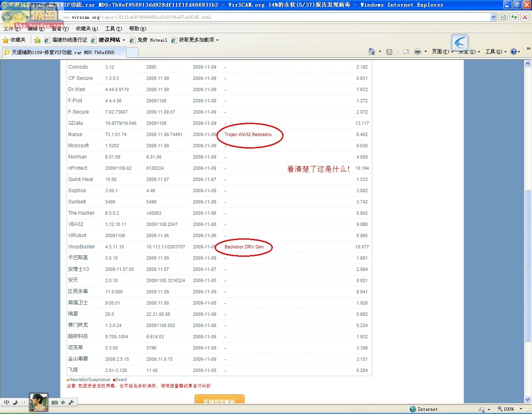Print the page with printer icon
This screenshot has height=414, width=532.
pyautogui.click(x=418, y=52)
